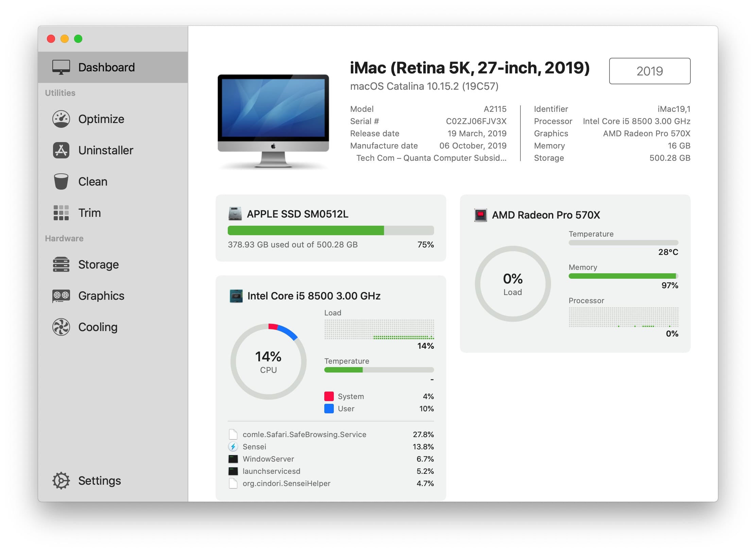Click the release date 19 March, 2019
Image resolution: width=756 pixels, height=552 pixels.
(x=477, y=134)
